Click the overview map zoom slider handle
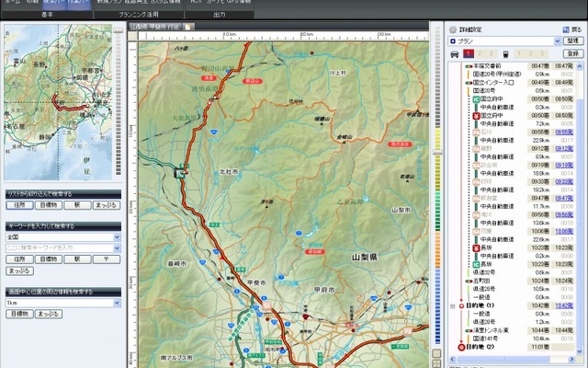The width and height of the screenshot is (588, 368). 119,30
